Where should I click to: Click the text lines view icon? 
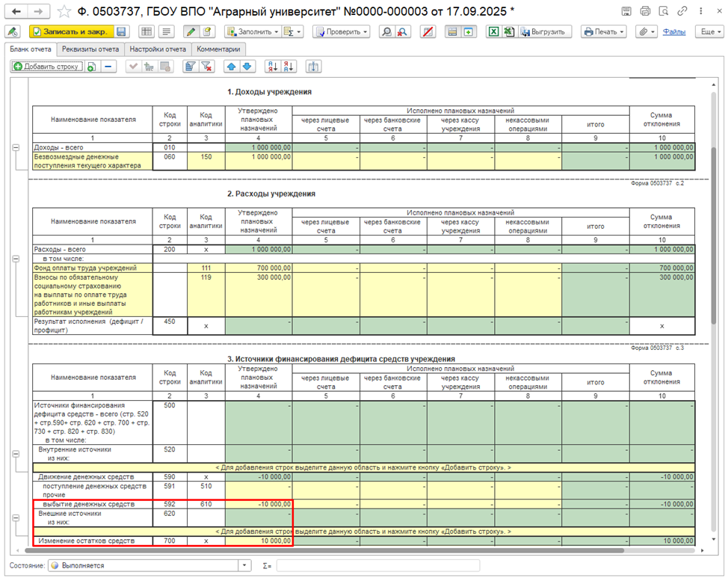click(166, 31)
